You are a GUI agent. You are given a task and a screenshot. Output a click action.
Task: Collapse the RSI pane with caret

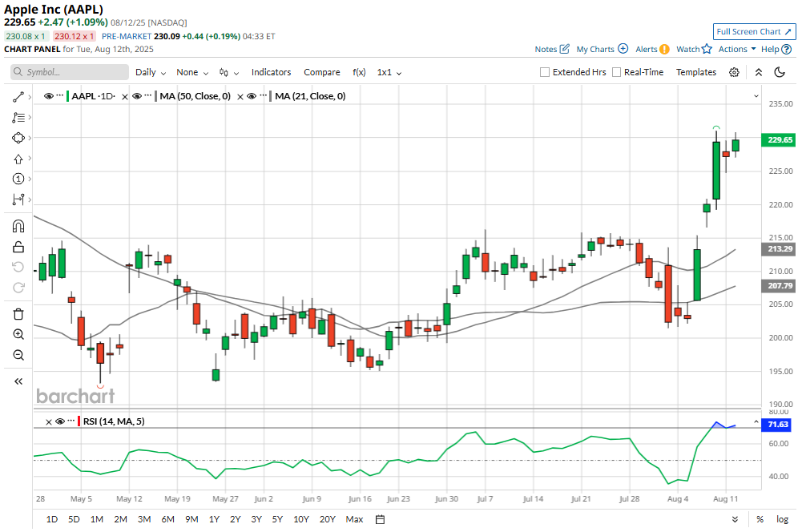756,422
